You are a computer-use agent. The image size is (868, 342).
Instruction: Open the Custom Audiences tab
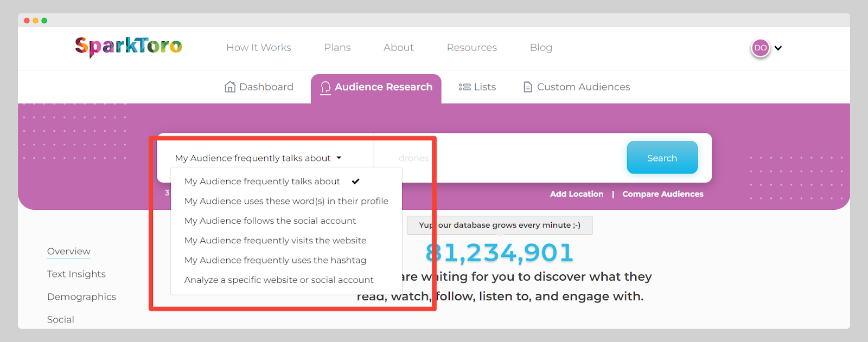[x=577, y=87]
